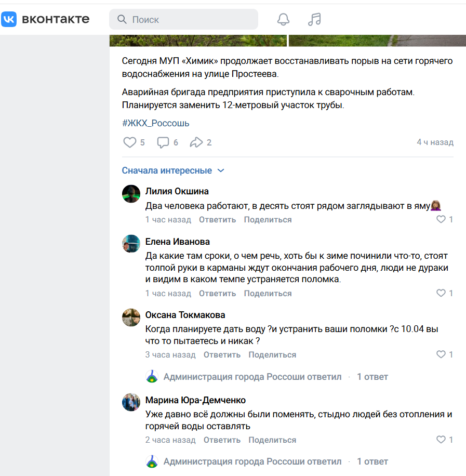This screenshot has height=476, width=466.
Task: Expand reply under Оксана Токмакова's comment
Action: tap(372, 377)
